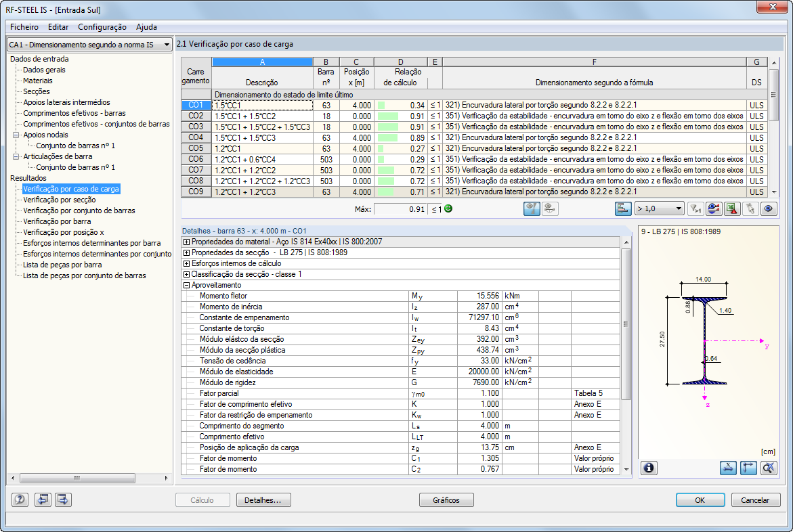
Task: Click column A header of the table
Action: [x=262, y=62]
